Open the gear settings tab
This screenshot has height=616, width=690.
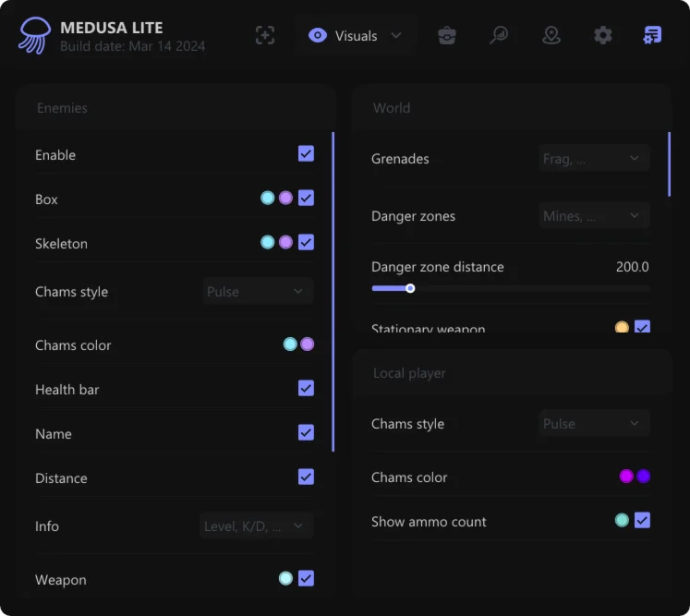tap(603, 35)
